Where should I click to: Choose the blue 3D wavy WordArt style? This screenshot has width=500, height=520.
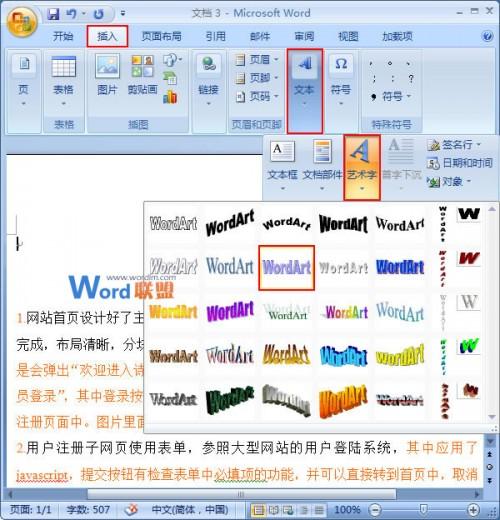(x=343, y=356)
